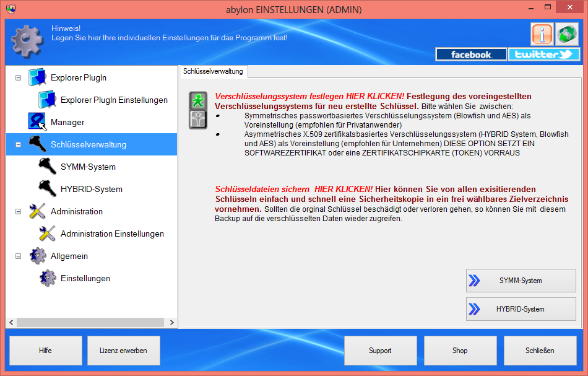Click the Schließen button

540,351
